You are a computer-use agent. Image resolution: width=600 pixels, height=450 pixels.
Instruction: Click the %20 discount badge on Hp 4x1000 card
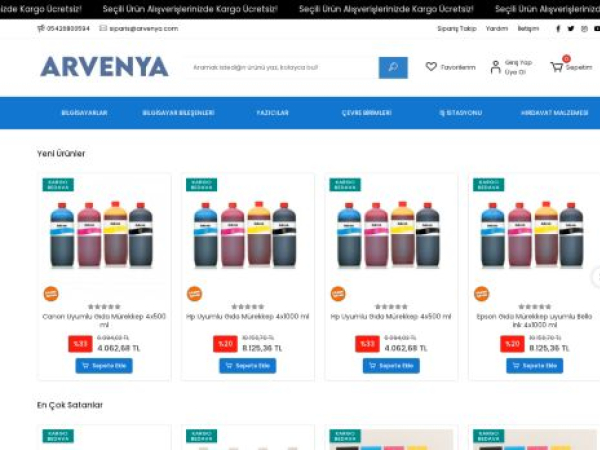[x=225, y=344]
